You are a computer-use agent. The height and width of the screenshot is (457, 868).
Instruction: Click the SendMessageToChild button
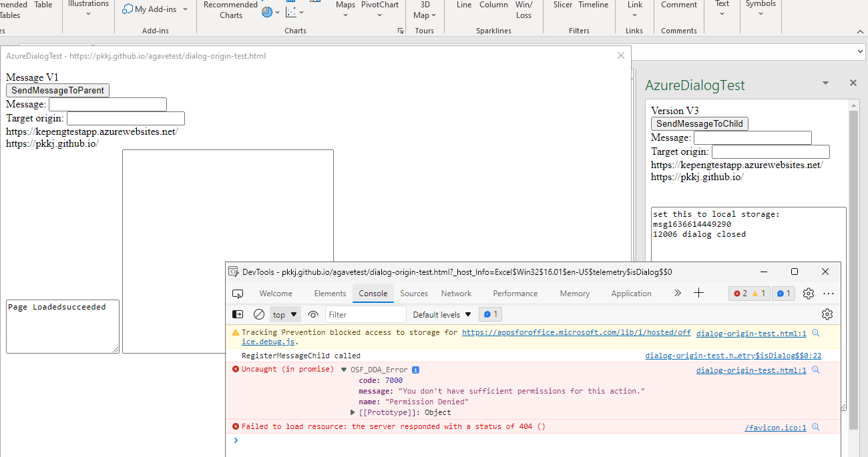click(x=699, y=123)
